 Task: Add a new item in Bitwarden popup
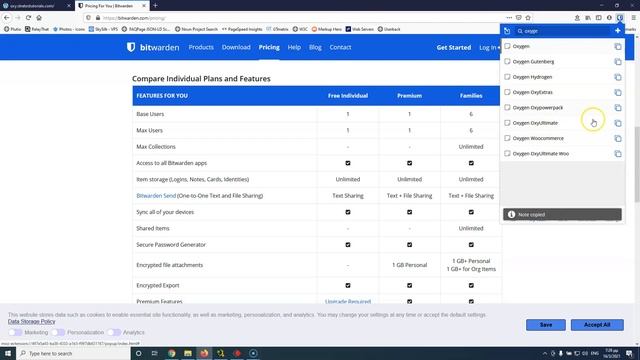coord(617,31)
